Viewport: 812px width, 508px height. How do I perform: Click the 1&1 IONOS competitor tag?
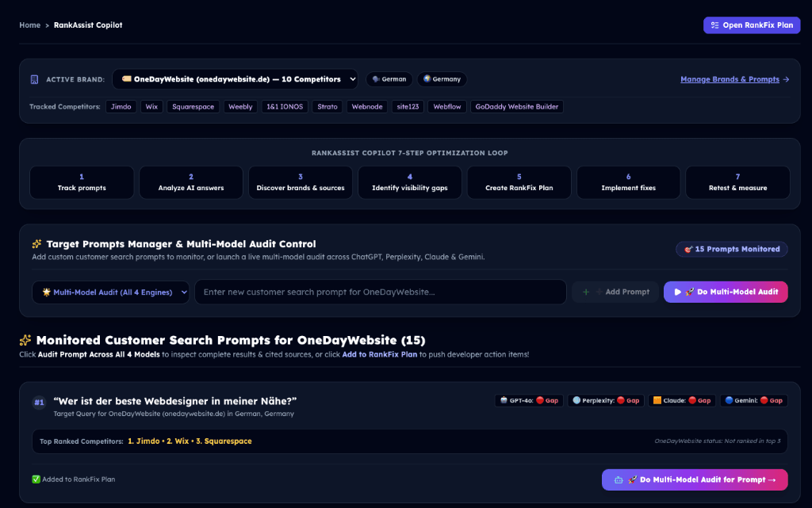[x=285, y=106]
